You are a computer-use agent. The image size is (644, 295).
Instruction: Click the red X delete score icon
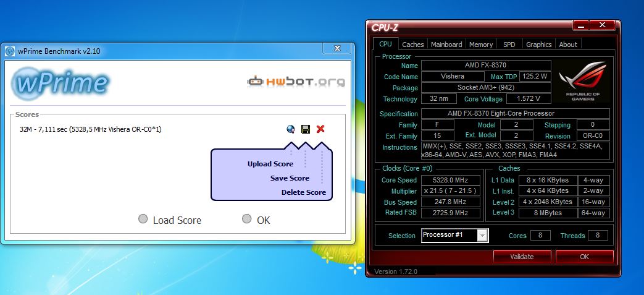click(320, 129)
